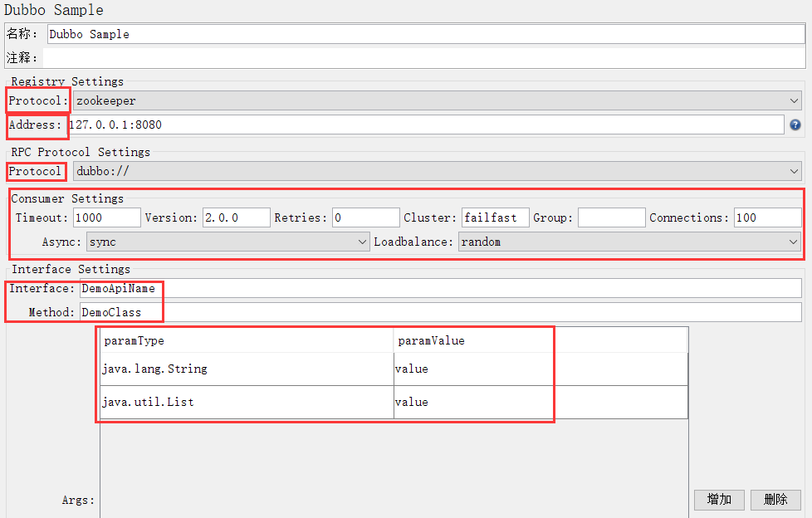Click the Connections field showing 100

click(767, 217)
